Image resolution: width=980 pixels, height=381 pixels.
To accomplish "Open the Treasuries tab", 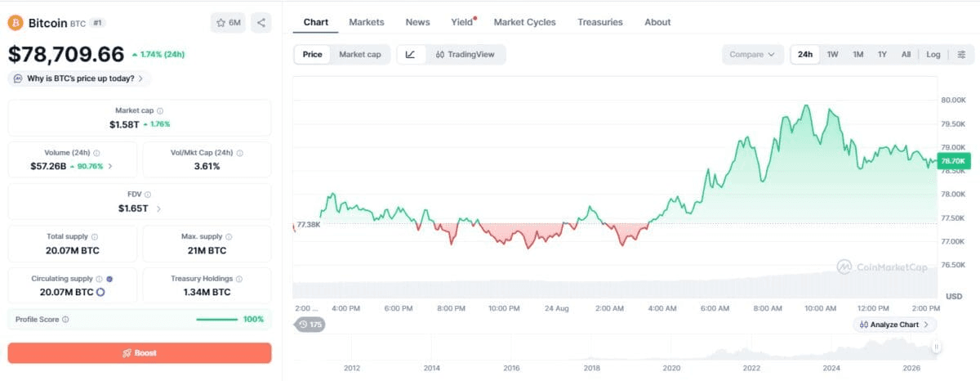I will click(x=599, y=22).
